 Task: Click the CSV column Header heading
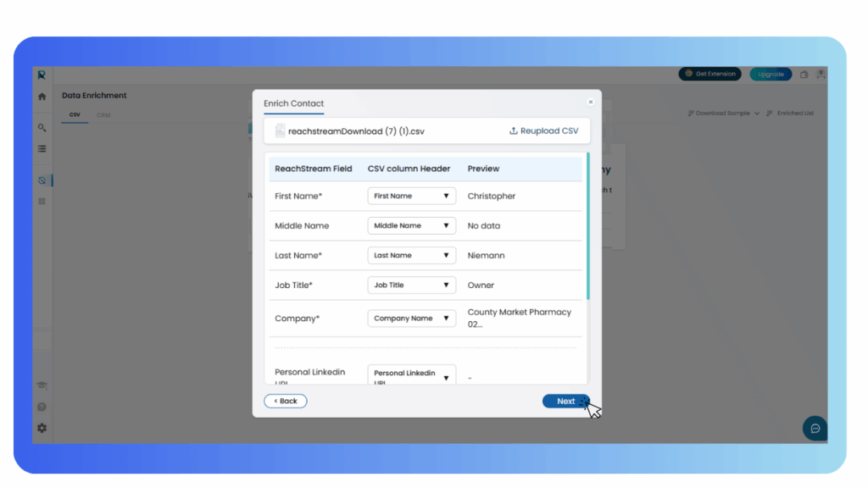click(x=409, y=169)
